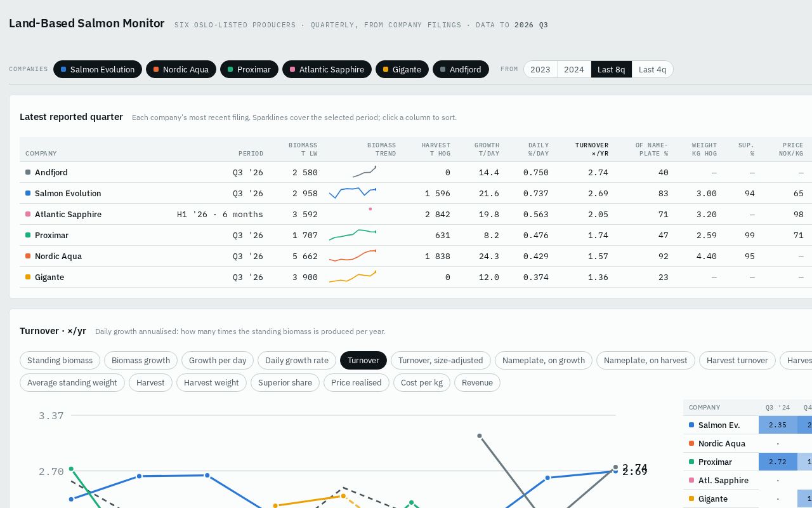Show the Daily growth rate metric

[297, 360]
